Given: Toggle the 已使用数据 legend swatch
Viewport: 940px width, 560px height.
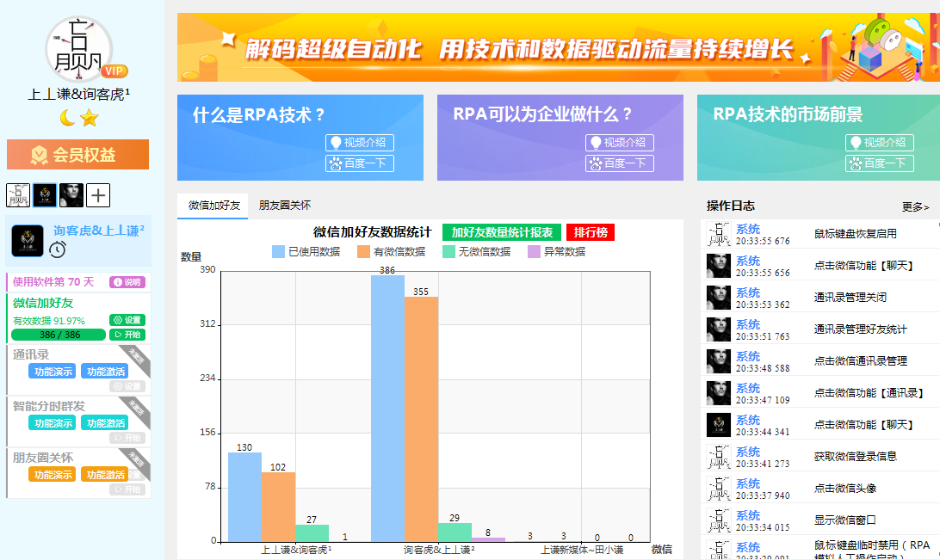Looking at the screenshot, I should tap(278, 251).
